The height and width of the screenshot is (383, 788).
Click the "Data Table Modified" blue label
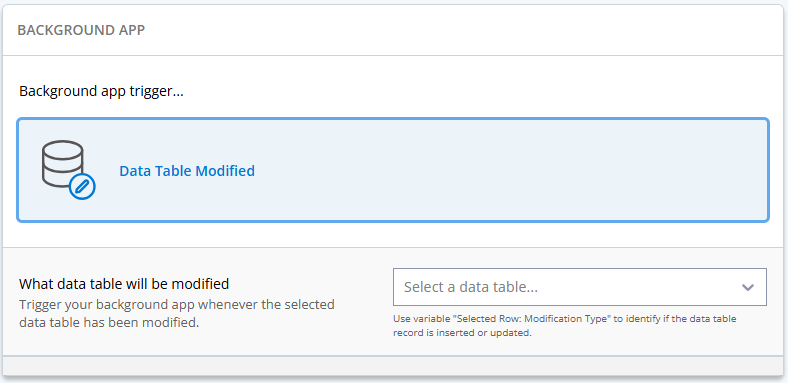point(187,171)
